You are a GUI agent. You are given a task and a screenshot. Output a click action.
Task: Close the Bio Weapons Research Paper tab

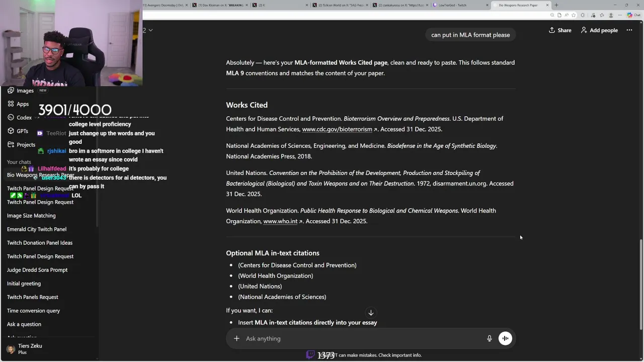[548, 5]
